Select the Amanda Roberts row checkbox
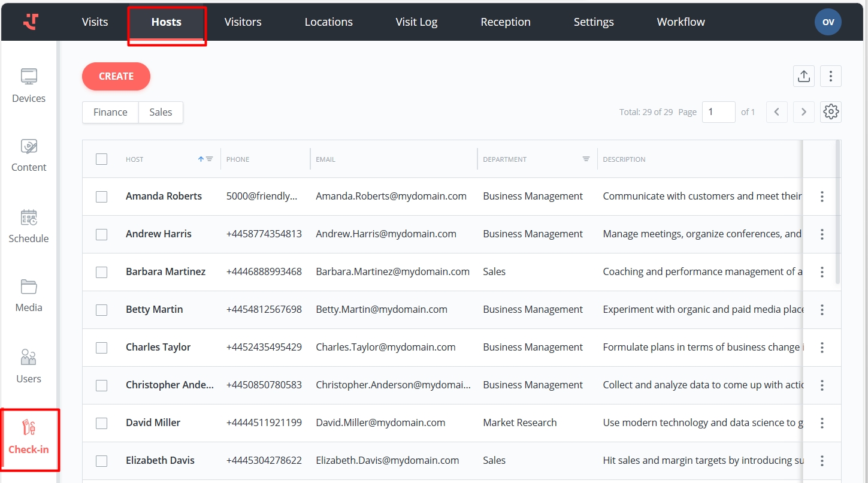The height and width of the screenshot is (483, 868). pyautogui.click(x=102, y=197)
